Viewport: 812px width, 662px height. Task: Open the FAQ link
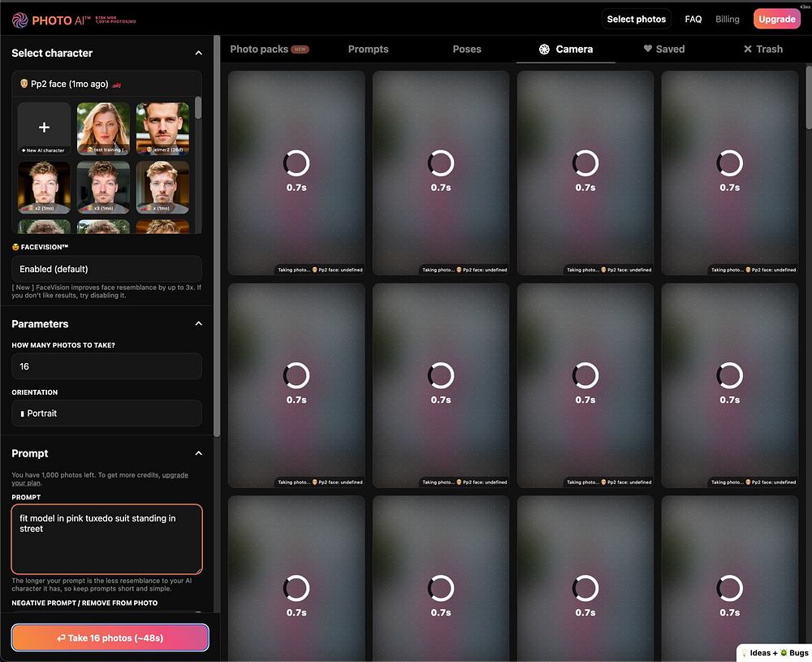coord(693,19)
